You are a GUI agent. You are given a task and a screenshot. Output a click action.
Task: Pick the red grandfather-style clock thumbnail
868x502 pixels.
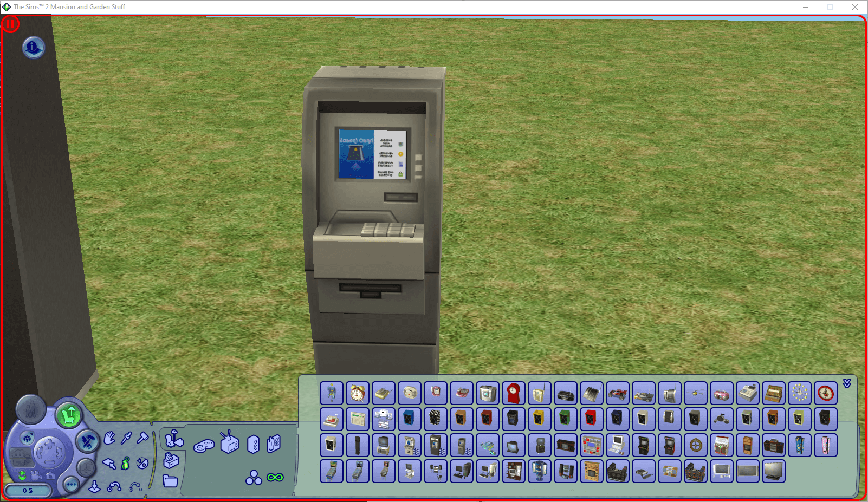click(513, 393)
